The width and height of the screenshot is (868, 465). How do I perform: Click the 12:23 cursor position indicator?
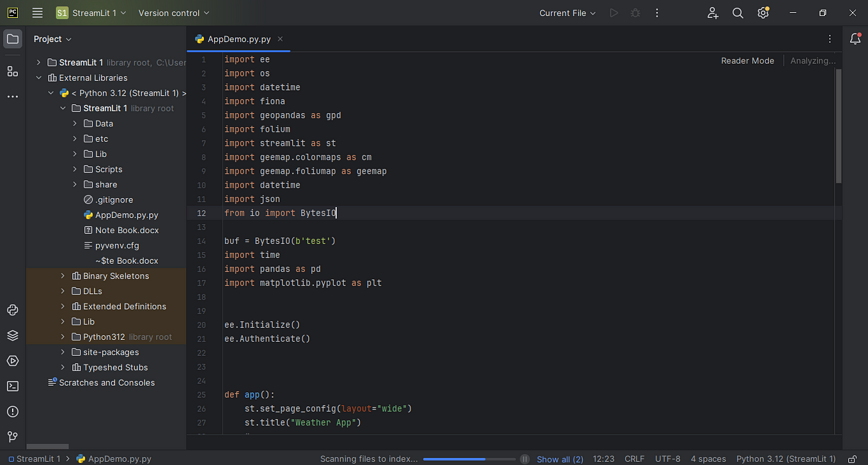click(603, 459)
